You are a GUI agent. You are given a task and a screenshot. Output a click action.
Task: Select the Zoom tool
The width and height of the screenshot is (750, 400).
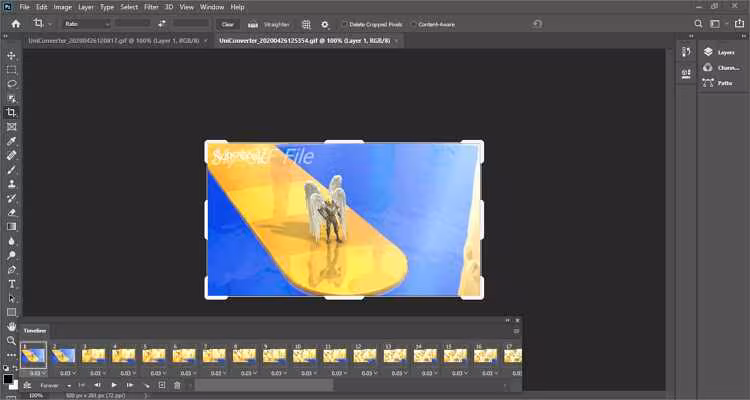[x=11, y=341]
